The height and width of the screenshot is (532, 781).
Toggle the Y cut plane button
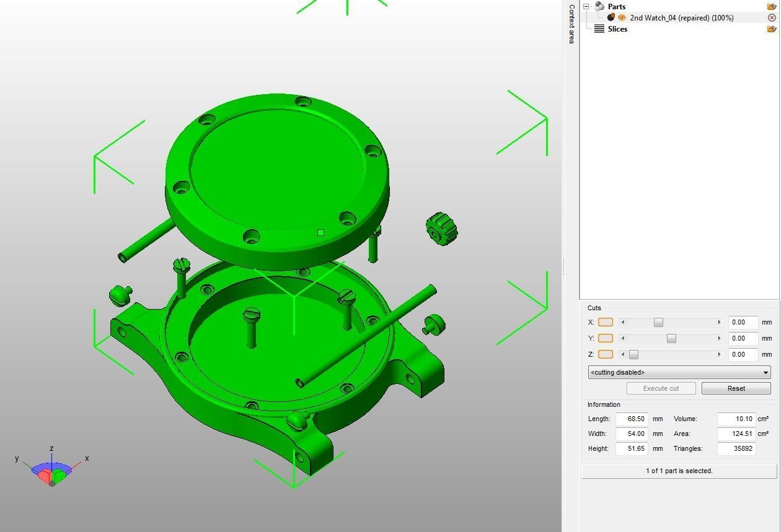[x=606, y=338]
